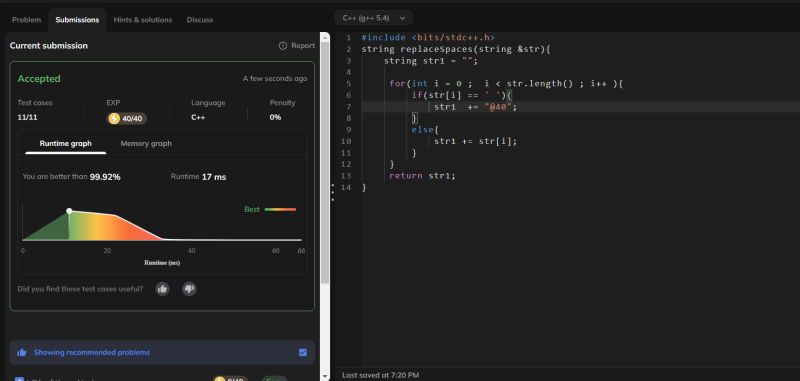
Task: Click the thumbs-up icon beside Showing recommended problems
Action: 21,352
